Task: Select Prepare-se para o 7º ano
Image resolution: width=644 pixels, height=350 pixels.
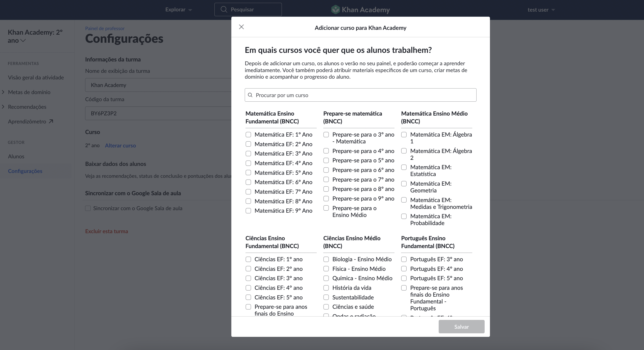Action: click(x=326, y=180)
